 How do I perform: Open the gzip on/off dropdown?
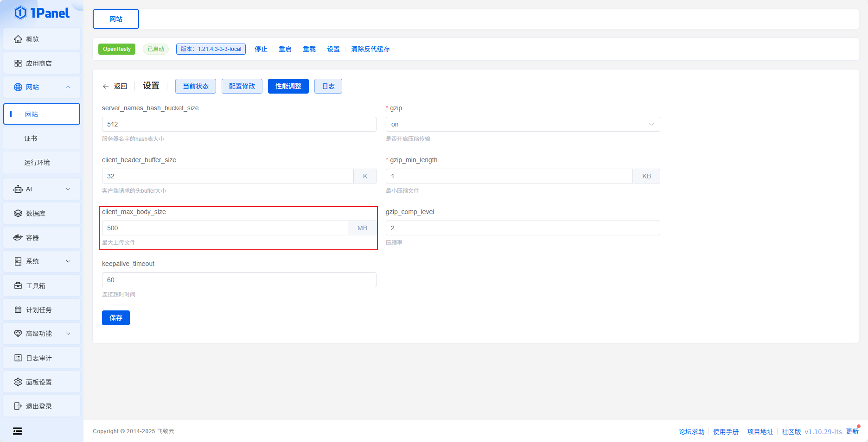523,124
